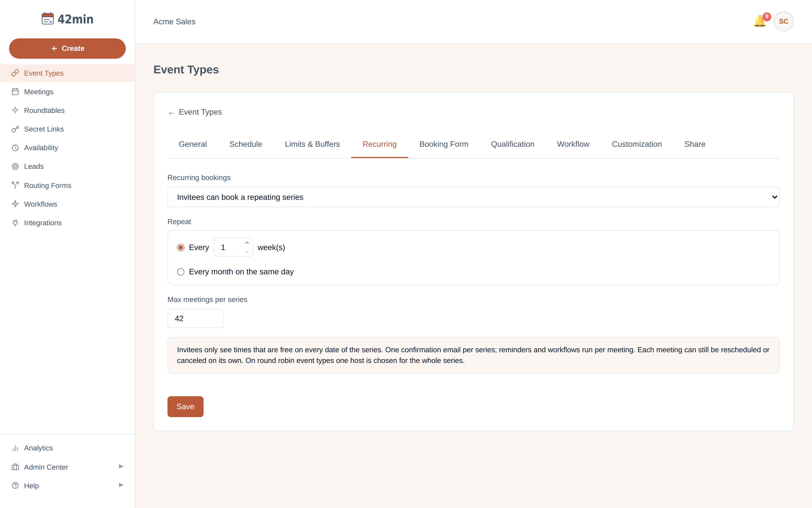Decrease the weeks interval with down arrow
The image size is (812, 508).
pyautogui.click(x=247, y=252)
